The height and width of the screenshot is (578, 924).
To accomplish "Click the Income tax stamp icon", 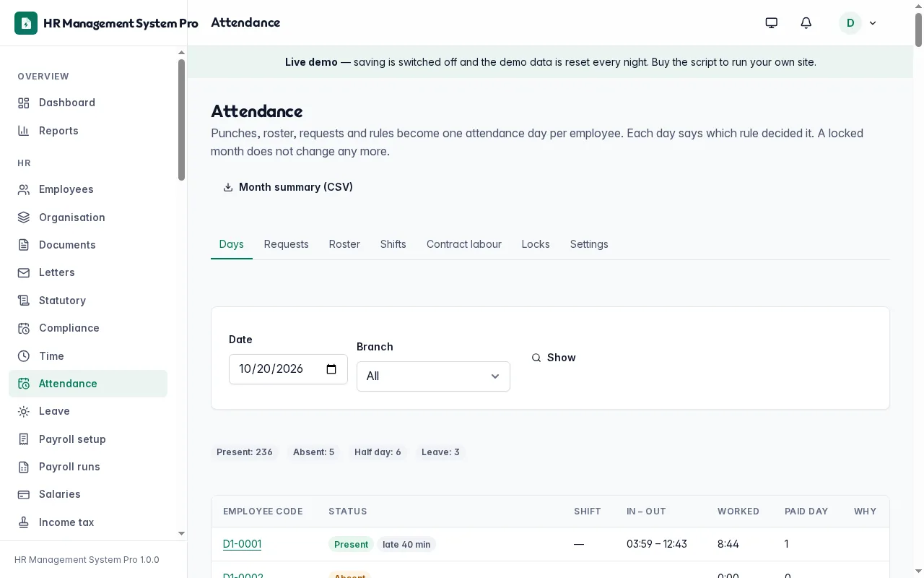I will point(24,522).
